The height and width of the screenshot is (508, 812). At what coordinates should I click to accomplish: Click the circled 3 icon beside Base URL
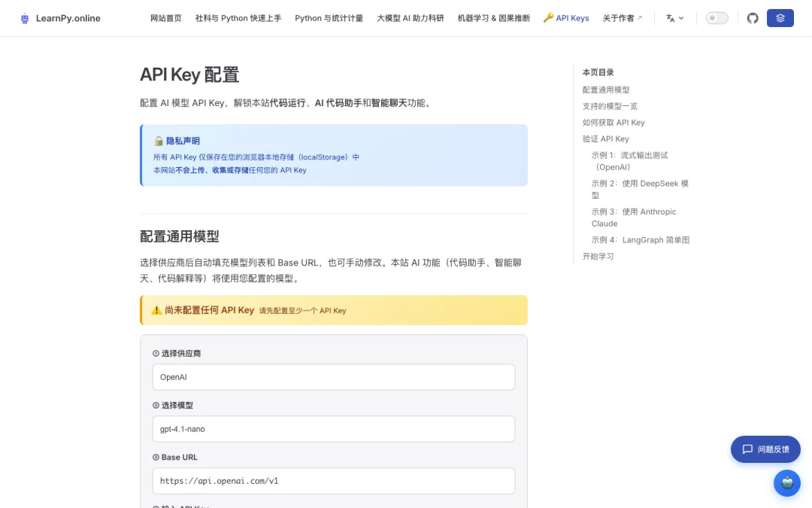pos(156,458)
